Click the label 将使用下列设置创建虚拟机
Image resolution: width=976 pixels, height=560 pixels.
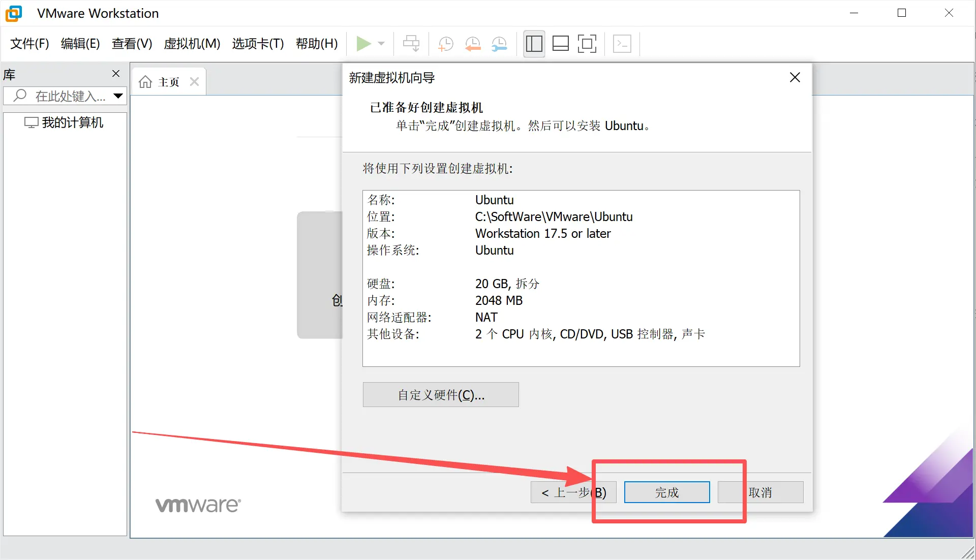[x=438, y=169]
